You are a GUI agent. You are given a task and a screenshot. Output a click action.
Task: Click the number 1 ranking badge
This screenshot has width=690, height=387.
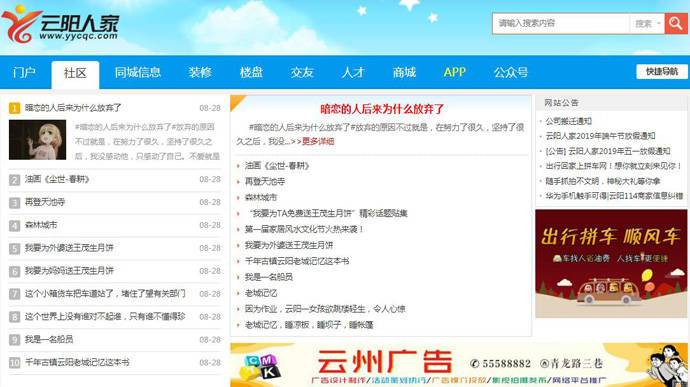coord(15,108)
